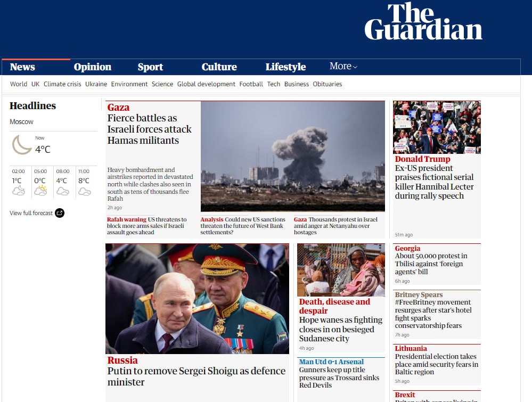532x402 pixels.
Task: Click the cloud icon under 11:00 forecast
Action: 85,192
